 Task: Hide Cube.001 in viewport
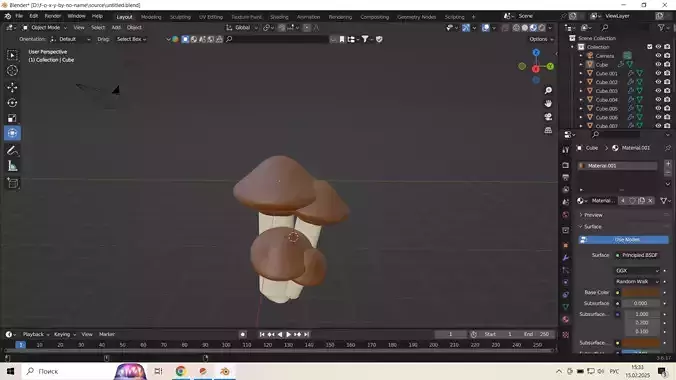658,73
